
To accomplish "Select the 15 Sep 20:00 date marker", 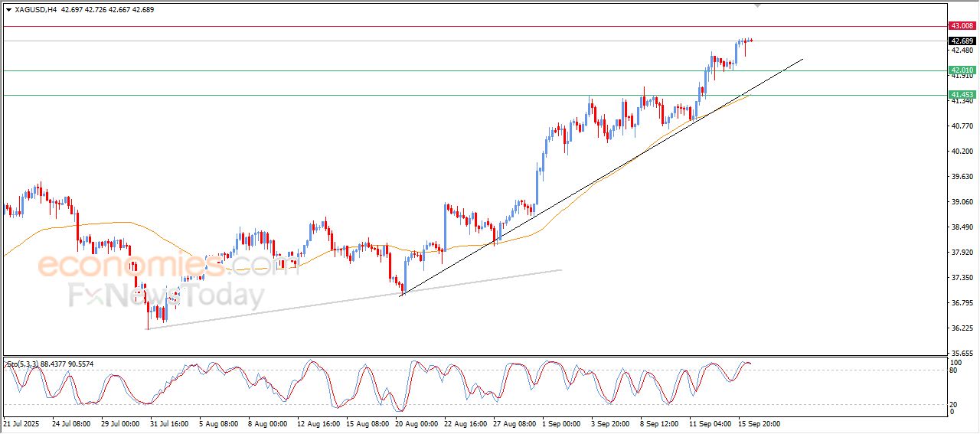I will click(758, 423).
